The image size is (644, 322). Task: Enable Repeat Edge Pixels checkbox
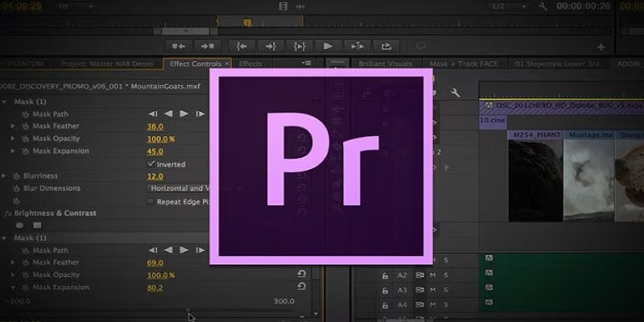click(151, 202)
